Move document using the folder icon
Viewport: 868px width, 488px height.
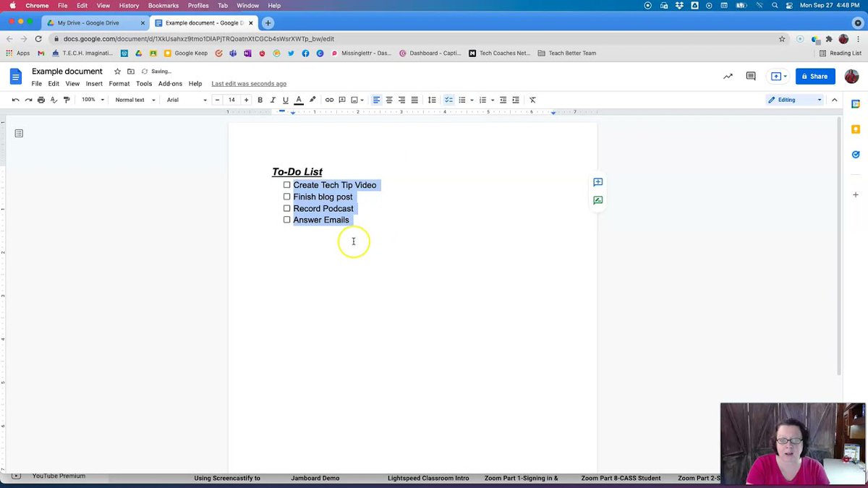(131, 72)
